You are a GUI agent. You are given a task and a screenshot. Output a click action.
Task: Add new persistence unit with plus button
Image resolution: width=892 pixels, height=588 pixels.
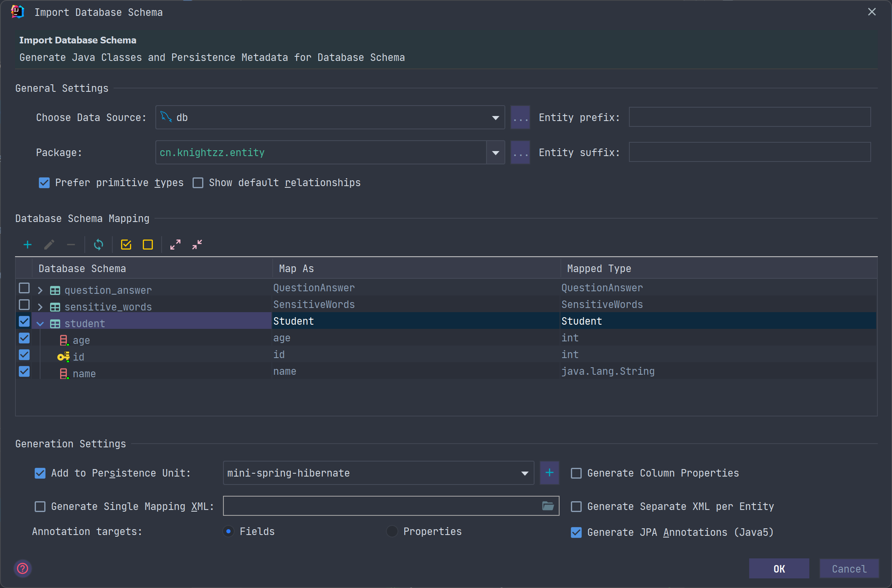[550, 473]
